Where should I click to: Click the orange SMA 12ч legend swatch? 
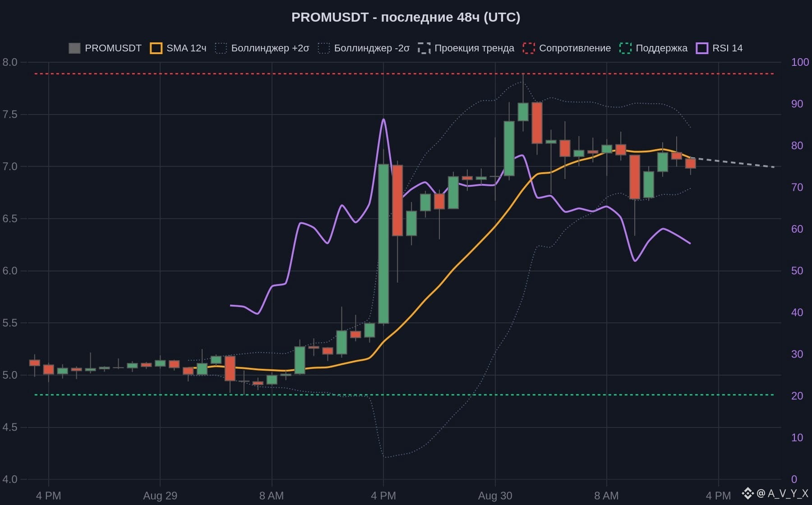pyautogui.click(x=156, y=48)
